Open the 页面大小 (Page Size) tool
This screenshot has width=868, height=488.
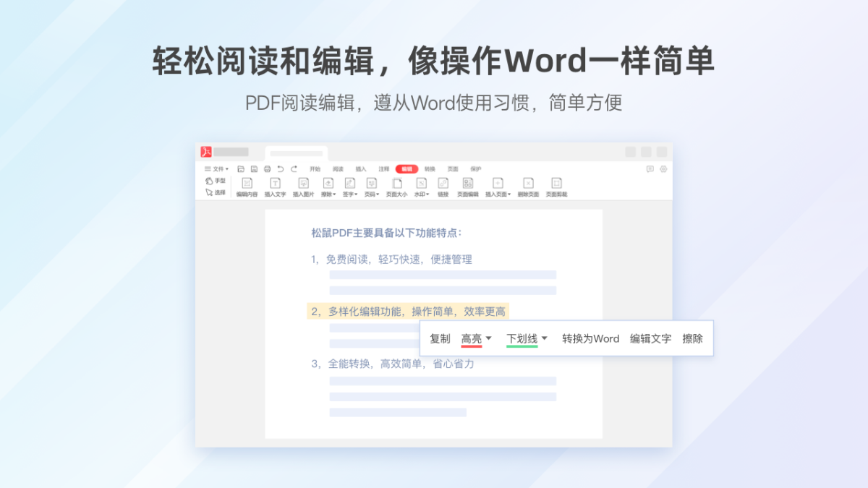click(396, 184)
